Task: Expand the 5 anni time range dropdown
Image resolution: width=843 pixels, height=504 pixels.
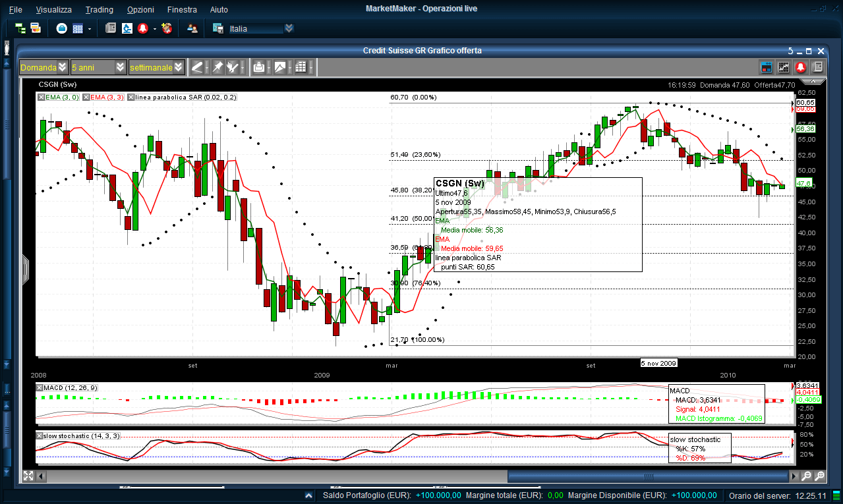Action: pos(120,67)
